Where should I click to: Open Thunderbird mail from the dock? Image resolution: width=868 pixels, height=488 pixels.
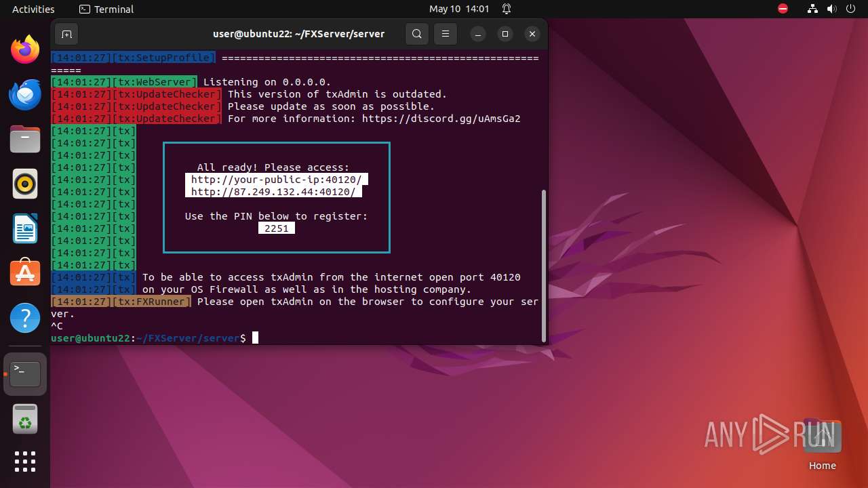click(x=25, y=94)
